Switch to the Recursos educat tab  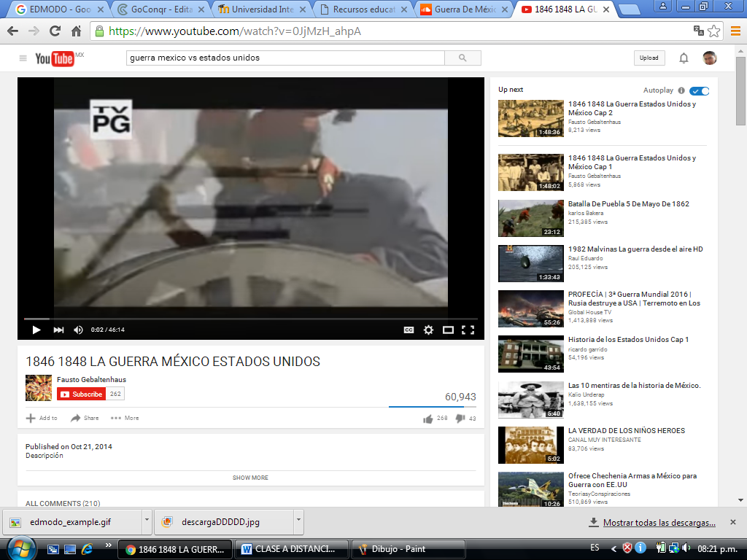tap(363, 9)
